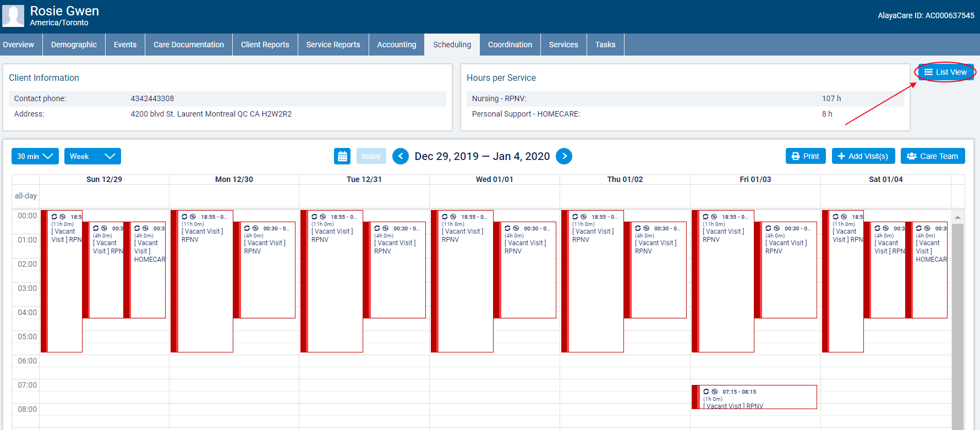Go to previous week arrow

click(401, 156)
